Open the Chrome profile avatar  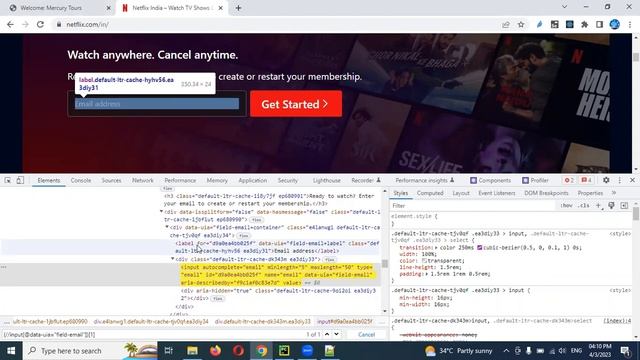[x=615, y=24]
